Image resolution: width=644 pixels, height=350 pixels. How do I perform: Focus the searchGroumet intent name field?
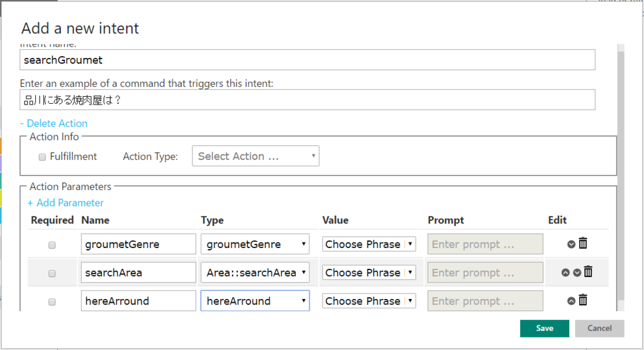tap(307, 60)
